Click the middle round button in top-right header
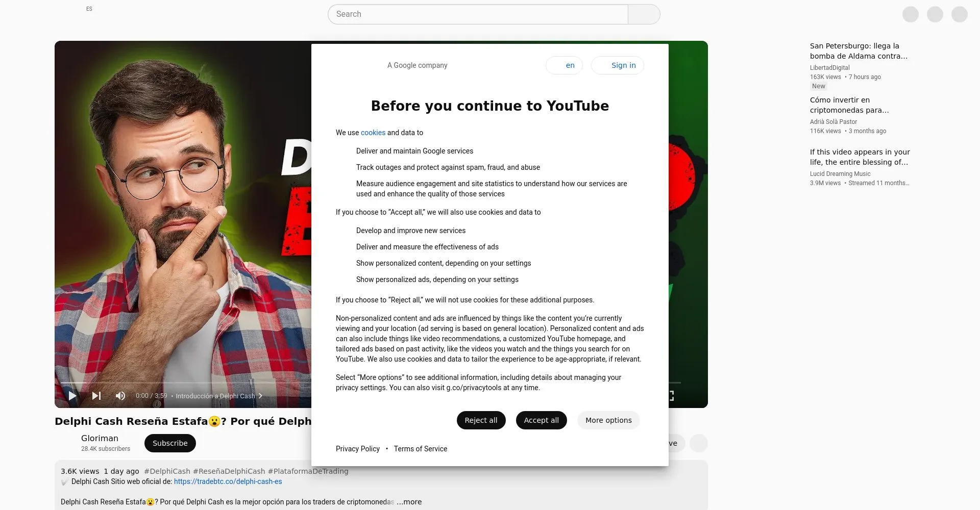The height and width of the screenshot is (510, 980). click(935, 14)
